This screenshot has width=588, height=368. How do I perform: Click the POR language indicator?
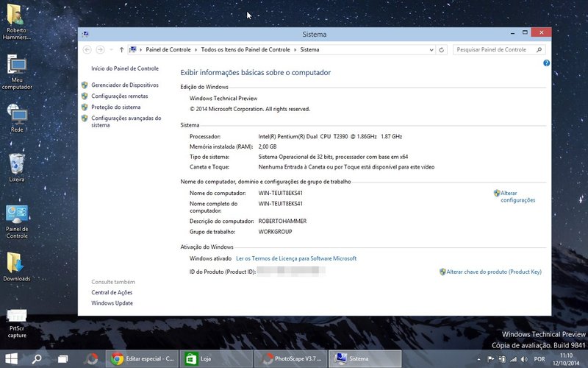point(539,359)
